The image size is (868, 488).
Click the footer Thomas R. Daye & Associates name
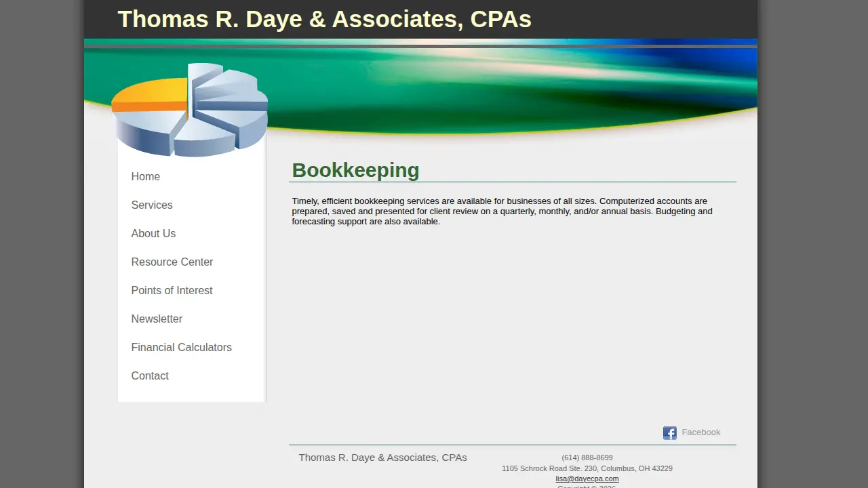coord(382,457)
